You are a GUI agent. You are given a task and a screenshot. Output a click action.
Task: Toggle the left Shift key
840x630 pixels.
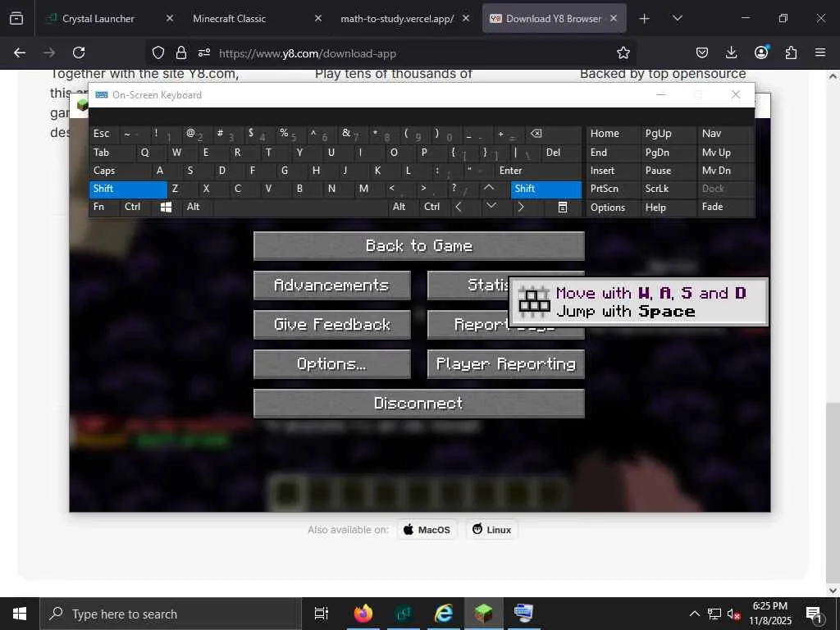point(128,189)
